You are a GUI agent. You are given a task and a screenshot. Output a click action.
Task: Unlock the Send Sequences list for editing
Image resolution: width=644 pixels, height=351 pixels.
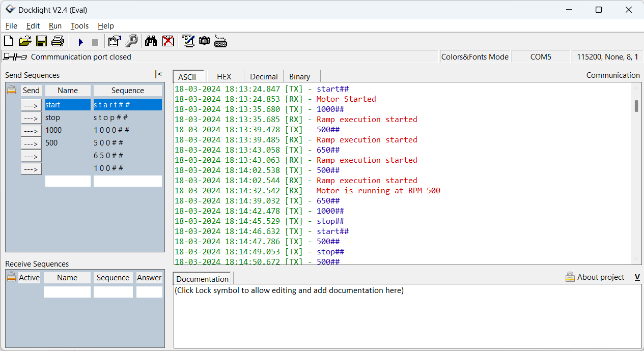point(11,89)
